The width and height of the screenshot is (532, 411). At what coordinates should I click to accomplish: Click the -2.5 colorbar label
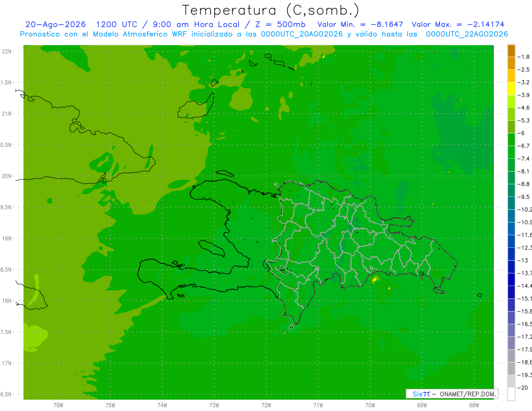(x=524, y=70)
